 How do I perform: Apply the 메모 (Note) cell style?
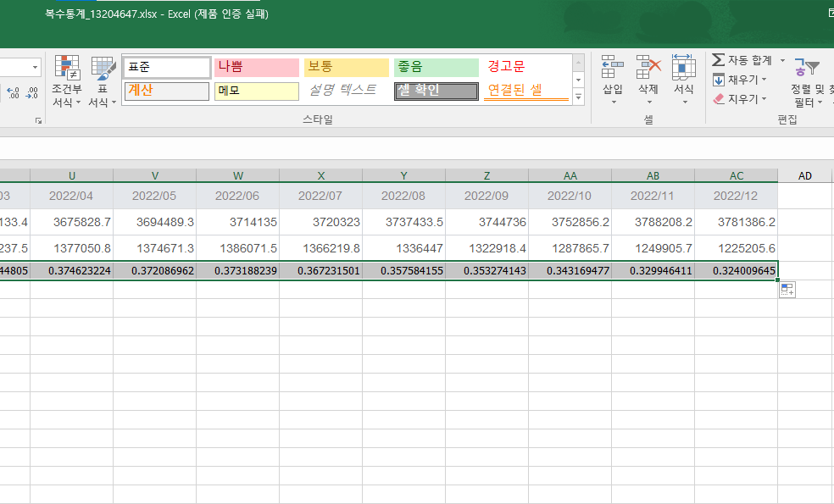point(257,91)
